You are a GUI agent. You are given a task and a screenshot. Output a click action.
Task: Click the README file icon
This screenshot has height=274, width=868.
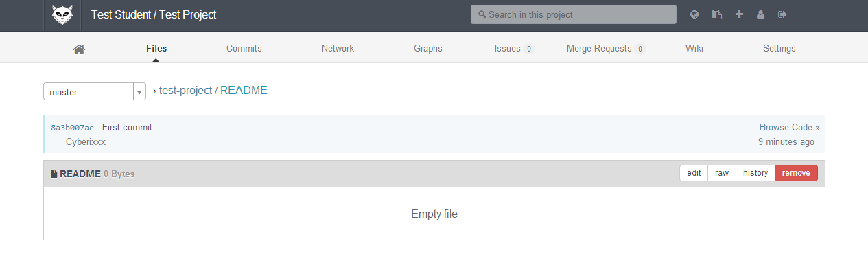point(54,174)
